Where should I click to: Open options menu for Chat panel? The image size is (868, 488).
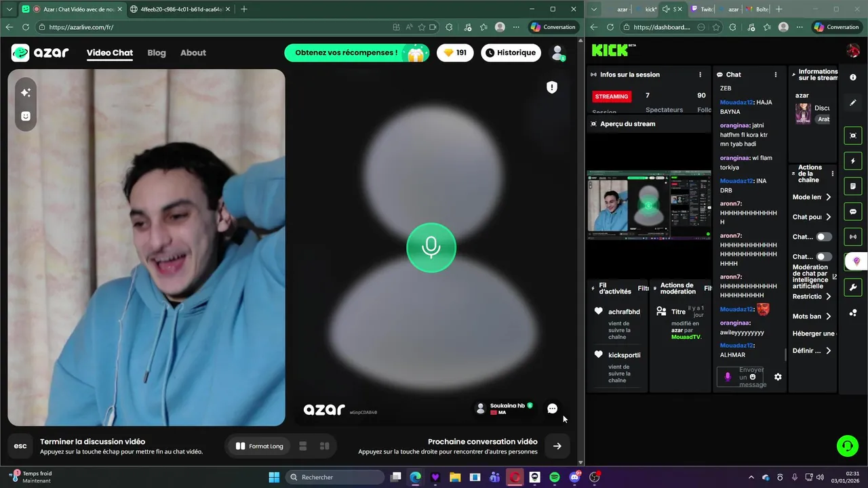click(776, 75)
